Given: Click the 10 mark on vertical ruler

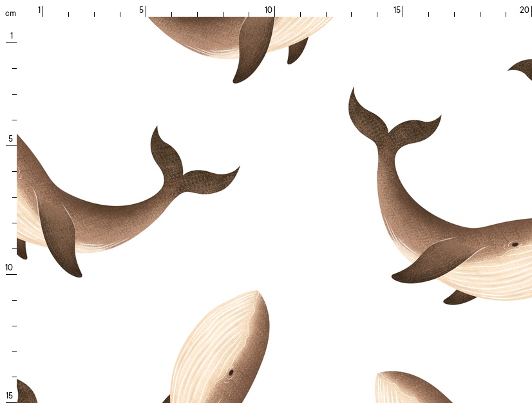Looking at the screenshot, I should [10, 268].
